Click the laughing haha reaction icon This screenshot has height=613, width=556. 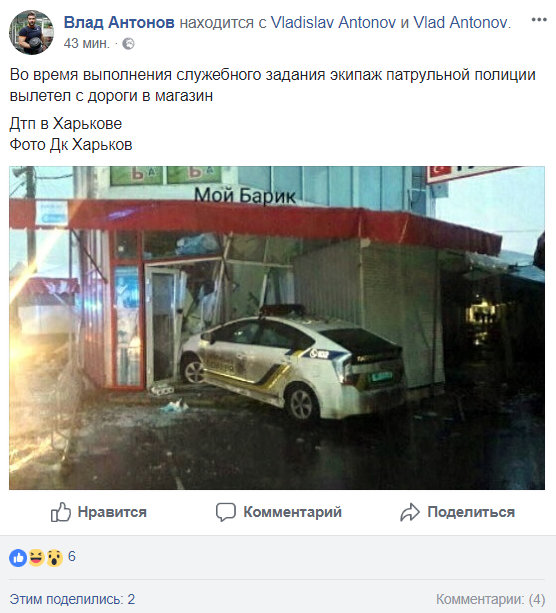coord(36,558)
